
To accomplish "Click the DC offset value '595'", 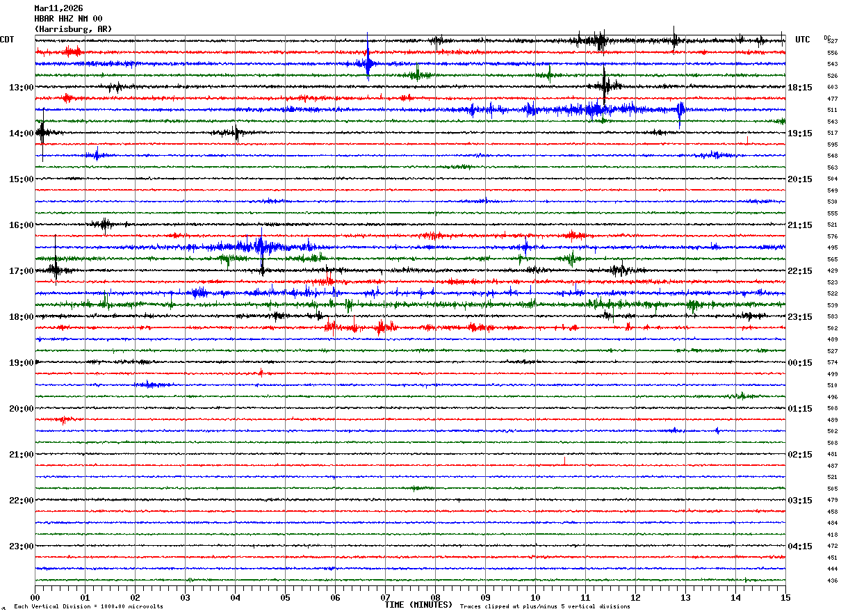I will [x=832, y=145].
